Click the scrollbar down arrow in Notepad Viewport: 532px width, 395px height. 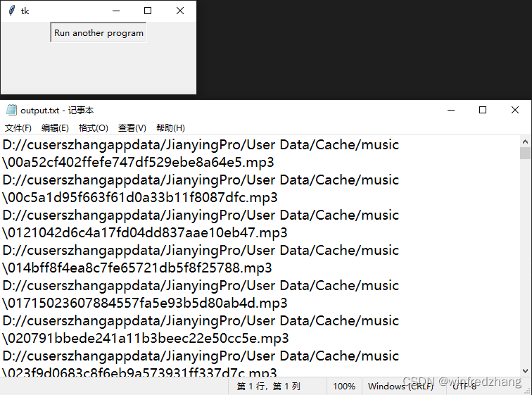(x=525, y=371)
